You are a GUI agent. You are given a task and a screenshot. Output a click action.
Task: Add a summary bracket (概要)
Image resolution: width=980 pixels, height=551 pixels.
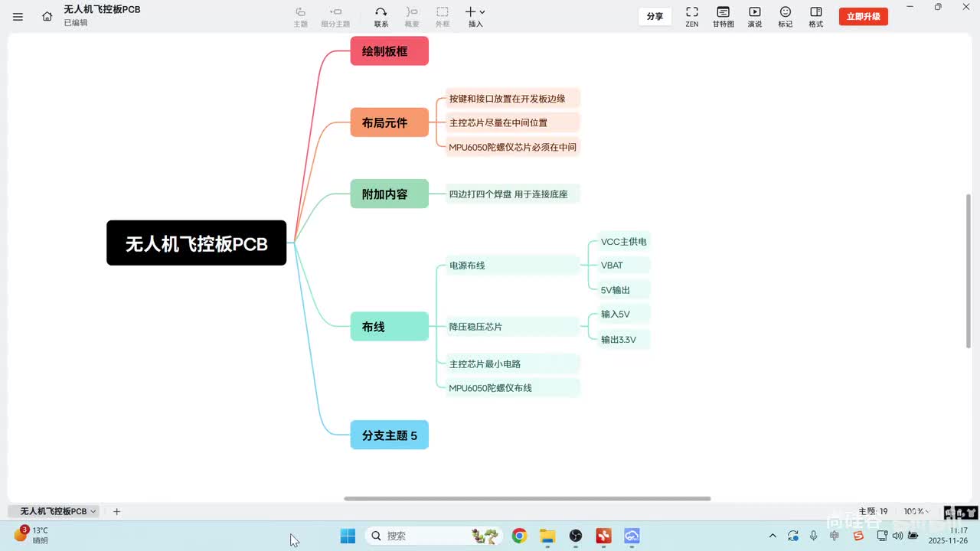[x=412, y=16]
